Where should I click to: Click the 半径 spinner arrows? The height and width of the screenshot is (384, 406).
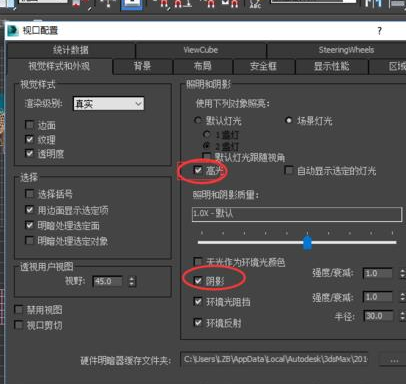click(403, 316)
